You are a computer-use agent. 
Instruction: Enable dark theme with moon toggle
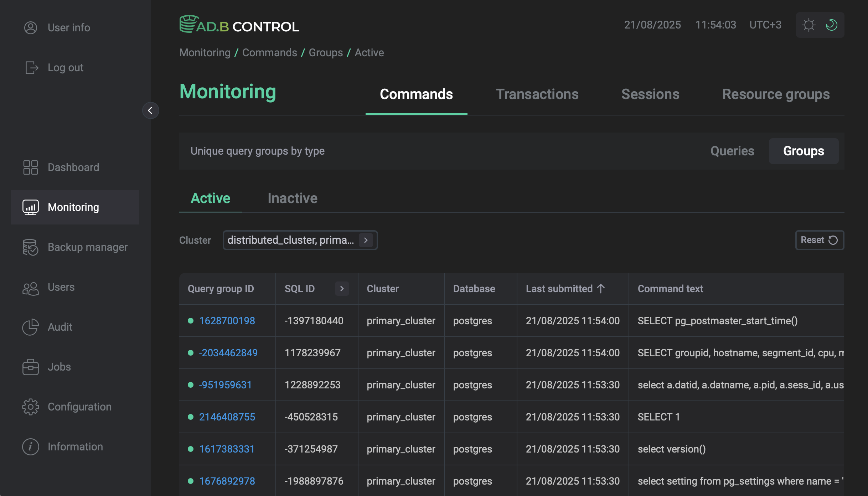click(x=832, y=25)
